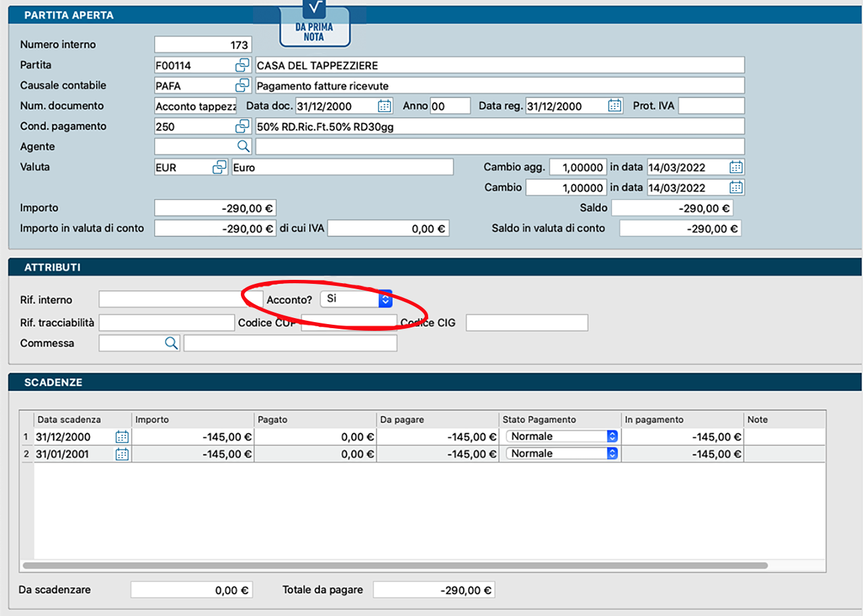Open calendar picker for Data doc.
The width and height of the screenshot is (863, 616).
tap(385, 106)
